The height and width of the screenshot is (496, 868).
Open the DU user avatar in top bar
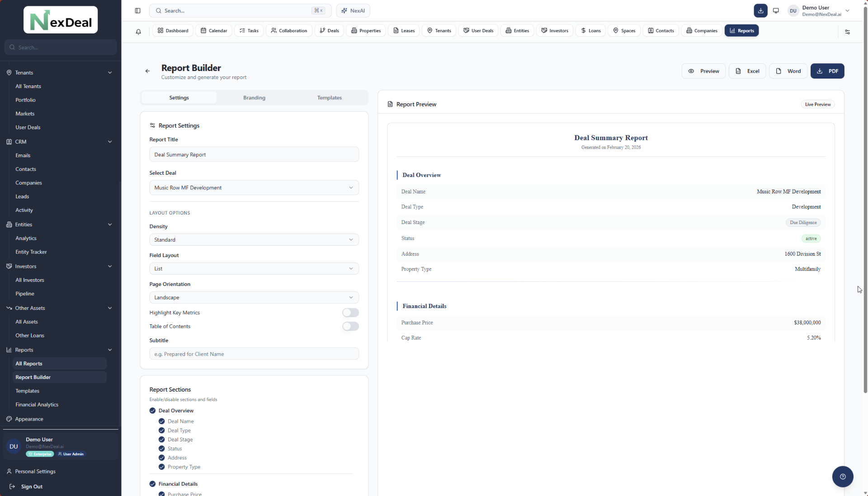click(793, 11)
